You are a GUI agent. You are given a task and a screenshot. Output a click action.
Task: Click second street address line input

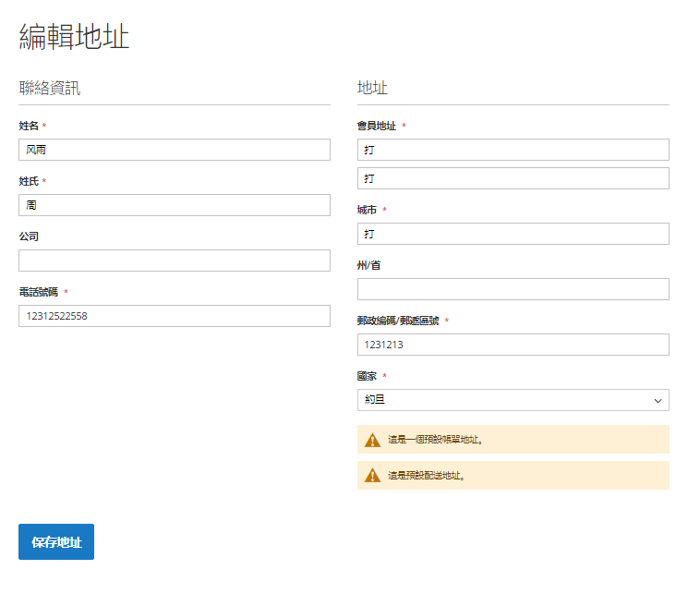click(513, 178)
